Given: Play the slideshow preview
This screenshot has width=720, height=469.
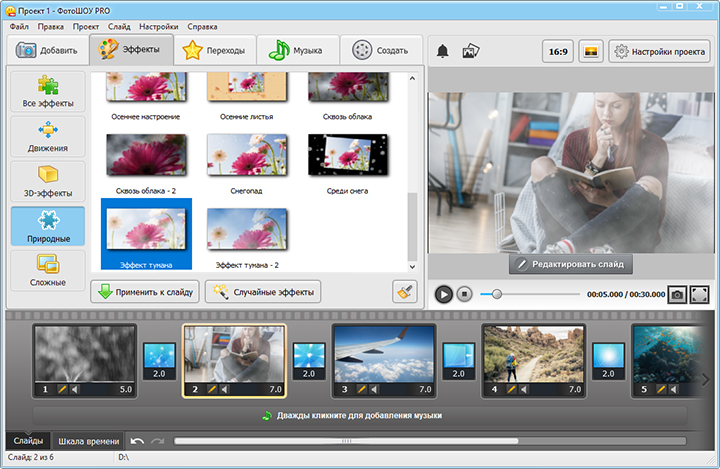Looking at the screenshot, I should pyautogui.click(x=444, y=294).
